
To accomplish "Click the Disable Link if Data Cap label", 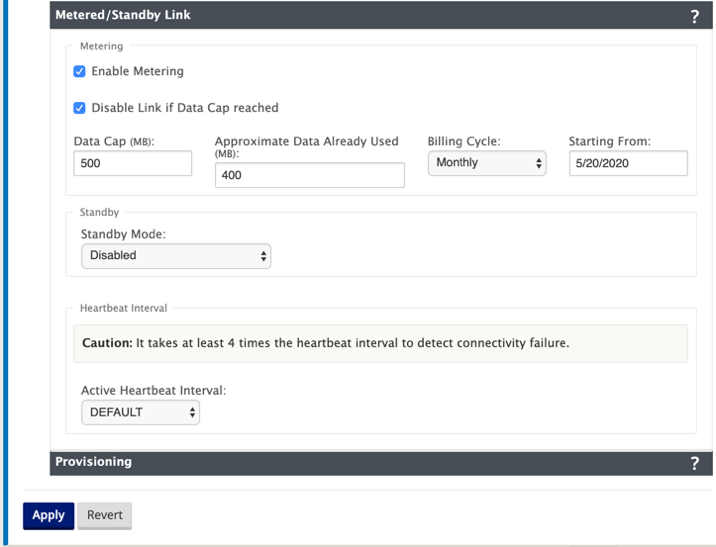I will (185, 108).
